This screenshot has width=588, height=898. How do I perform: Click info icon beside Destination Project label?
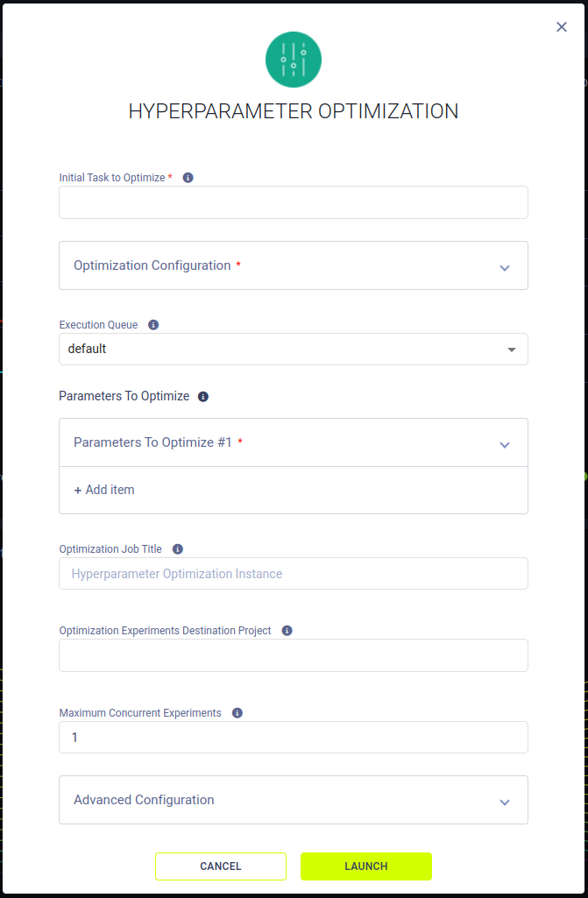[x=287, y=630]
